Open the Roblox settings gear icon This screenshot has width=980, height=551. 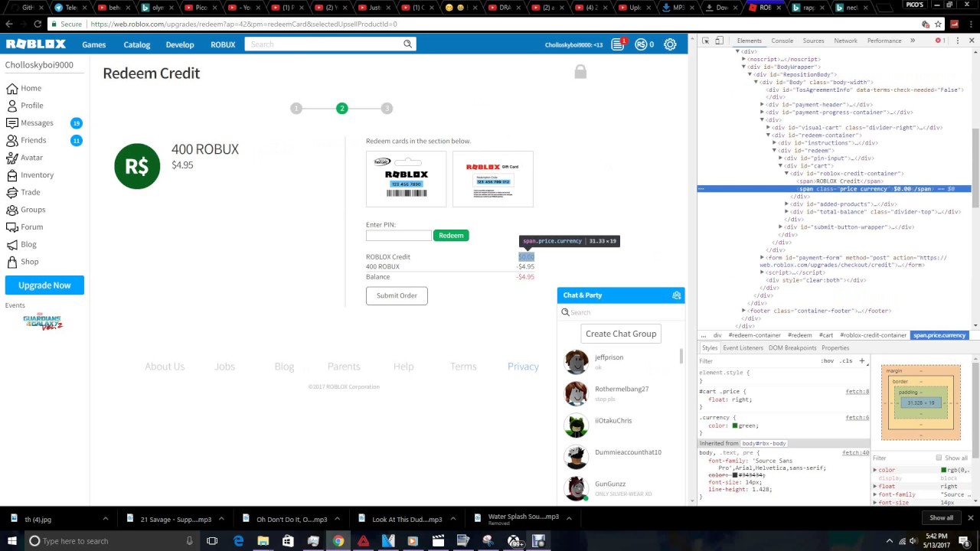click(x=670, y=44)
